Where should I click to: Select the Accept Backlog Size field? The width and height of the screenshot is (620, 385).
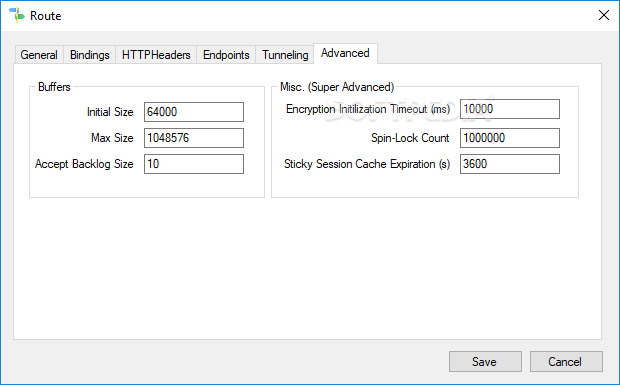(194, 164)
